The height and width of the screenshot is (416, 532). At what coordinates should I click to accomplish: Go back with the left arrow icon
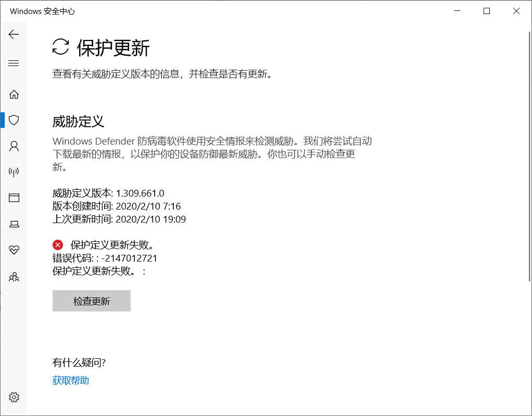click(14, 34)
